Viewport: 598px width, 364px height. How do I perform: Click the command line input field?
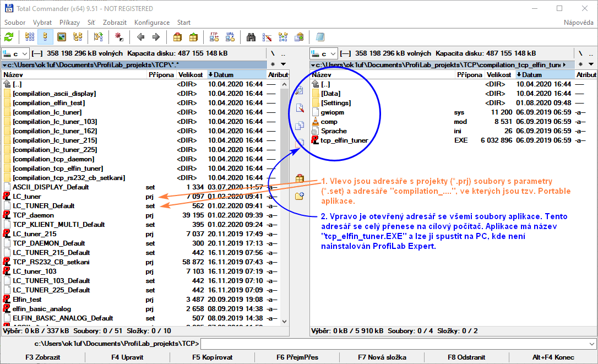(x=396, y=344)
